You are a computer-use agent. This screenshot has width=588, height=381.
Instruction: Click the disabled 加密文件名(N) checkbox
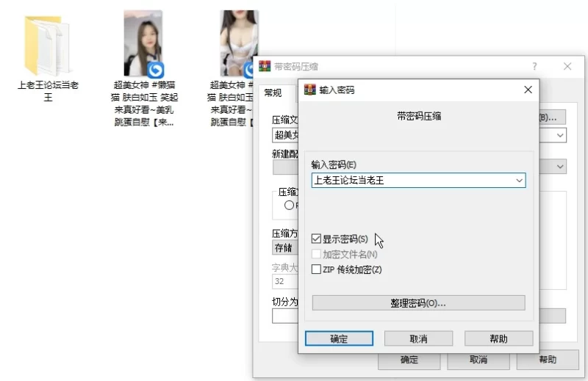coord(316,254)
